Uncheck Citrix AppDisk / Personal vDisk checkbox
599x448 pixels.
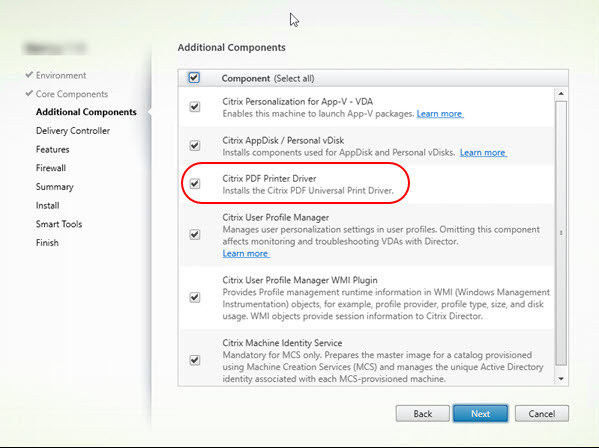pyautogui.click(x=195, y=146)
